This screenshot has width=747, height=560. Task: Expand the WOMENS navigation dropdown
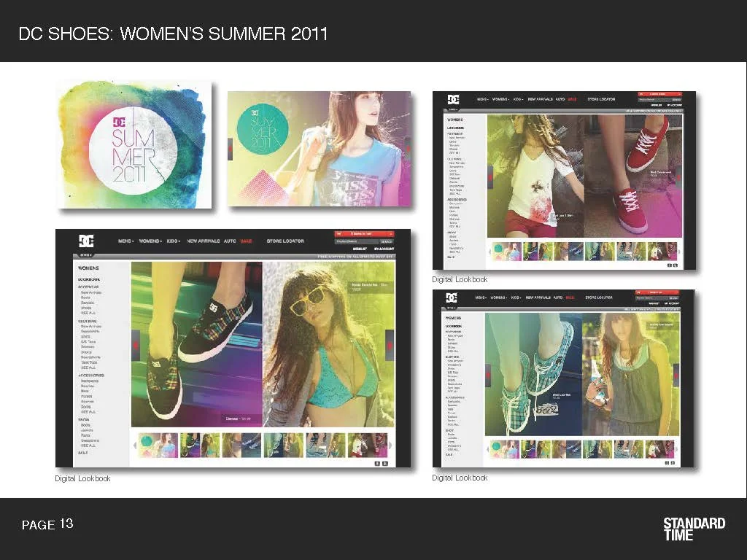tap(149, 241)
